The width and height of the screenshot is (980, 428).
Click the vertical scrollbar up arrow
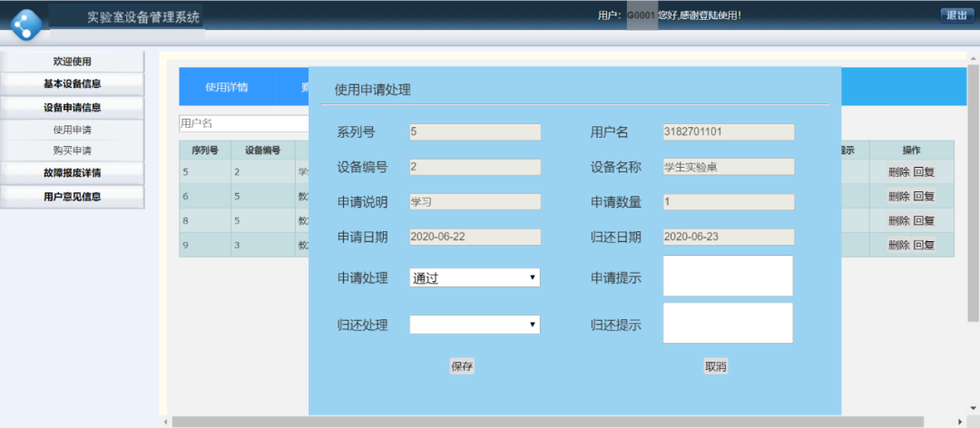coord(973,57)
